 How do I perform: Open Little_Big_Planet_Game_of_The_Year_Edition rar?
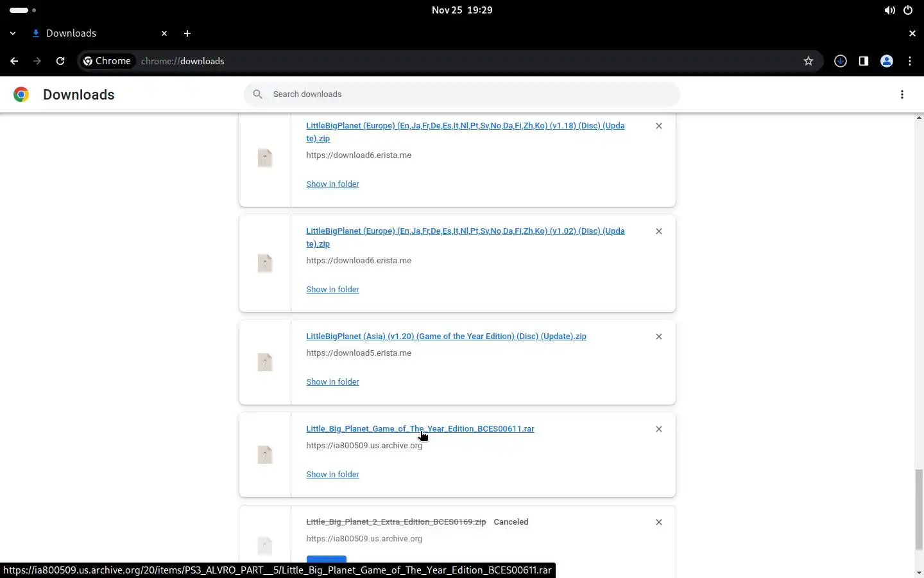coord(420,429)
